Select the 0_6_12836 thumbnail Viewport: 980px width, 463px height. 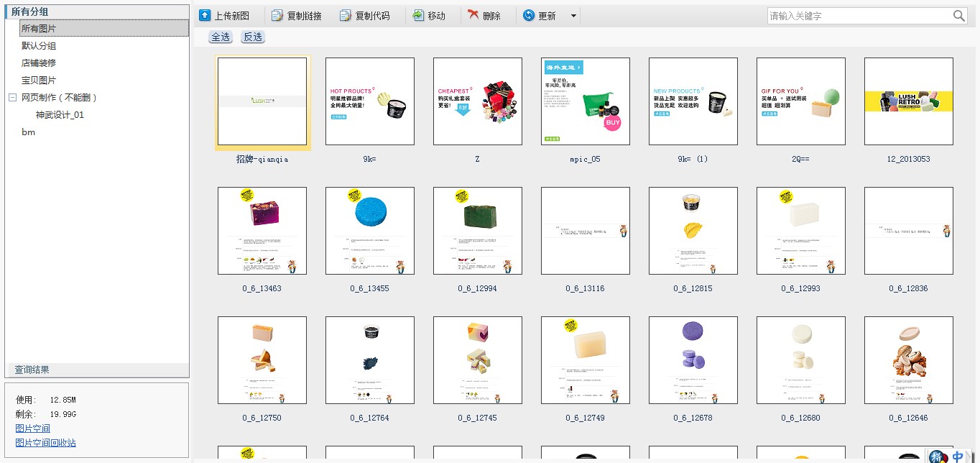point(909,231)
